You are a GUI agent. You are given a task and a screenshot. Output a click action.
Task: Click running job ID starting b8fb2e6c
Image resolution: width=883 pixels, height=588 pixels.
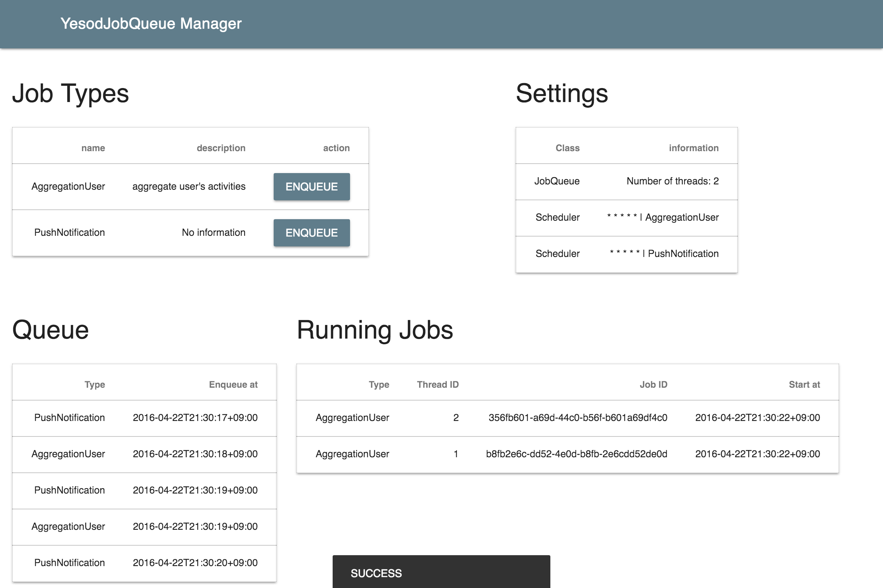(x=576, y=454)
